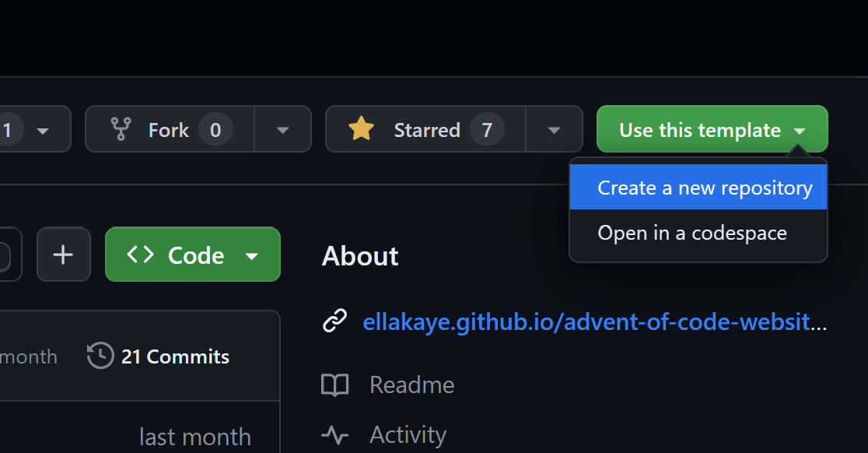Choose Open in a codespace

pyautogui.click(x=691, y=233)
